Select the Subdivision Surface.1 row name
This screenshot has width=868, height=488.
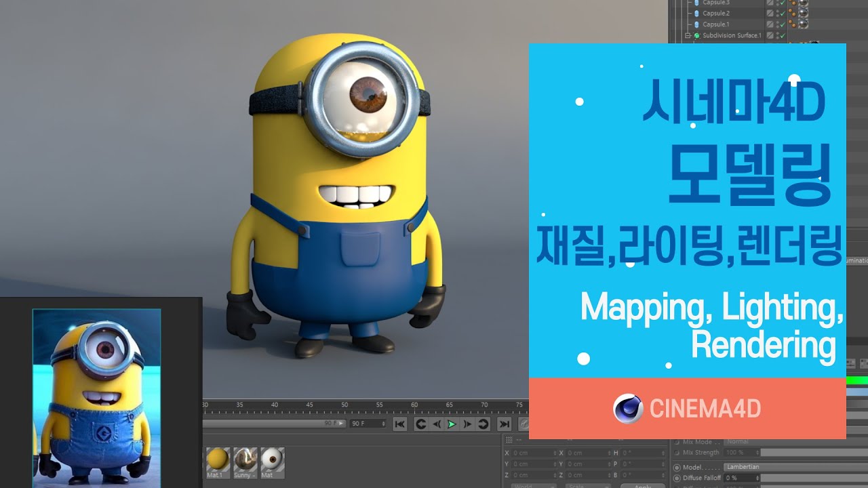click(732, 35)
